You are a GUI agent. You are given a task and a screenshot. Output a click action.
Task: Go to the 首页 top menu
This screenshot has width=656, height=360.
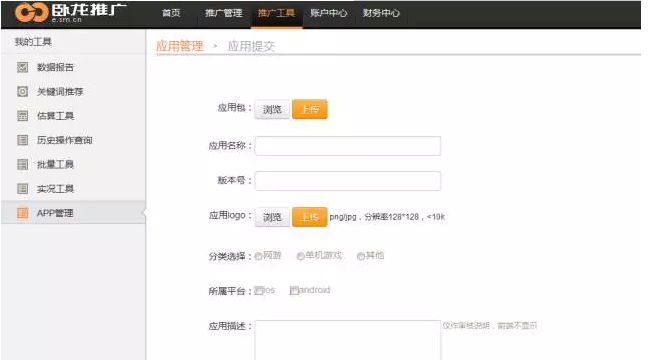point(171,13)
